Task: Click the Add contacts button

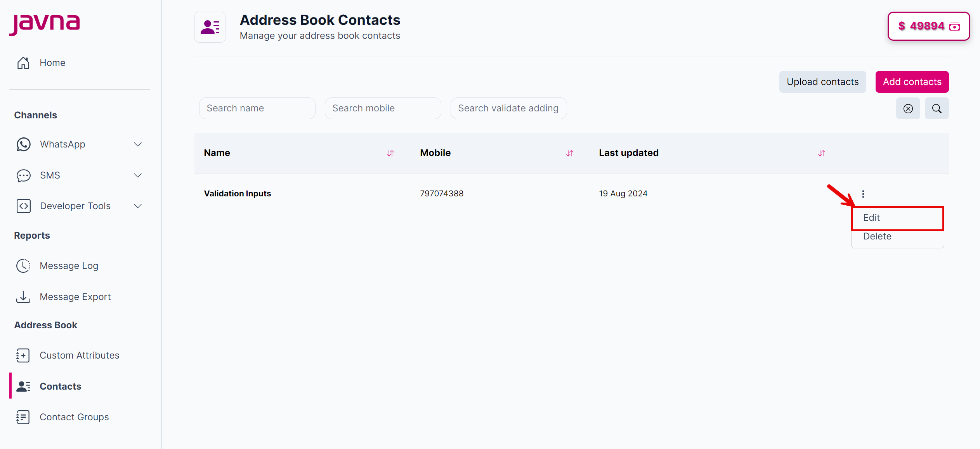Action: point(912,82)
